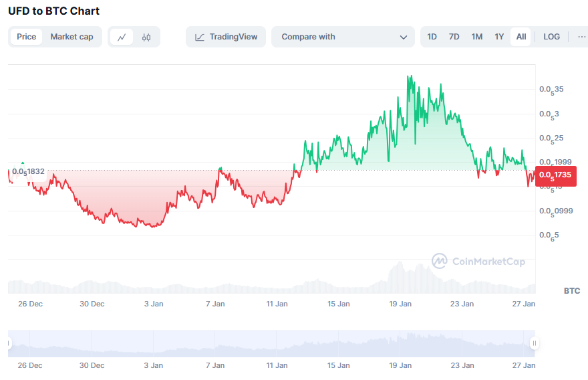Switch to line chart view icon
588x380 pixels.
[122, 37]
